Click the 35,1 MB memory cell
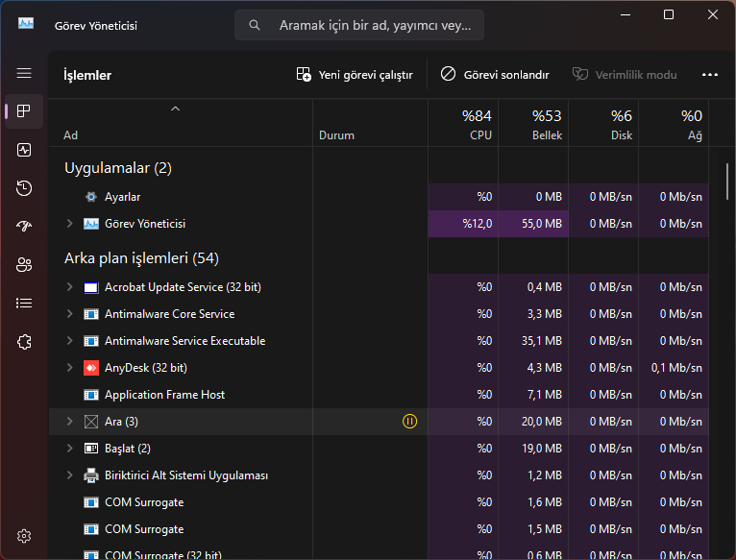 tap(533, 341)
